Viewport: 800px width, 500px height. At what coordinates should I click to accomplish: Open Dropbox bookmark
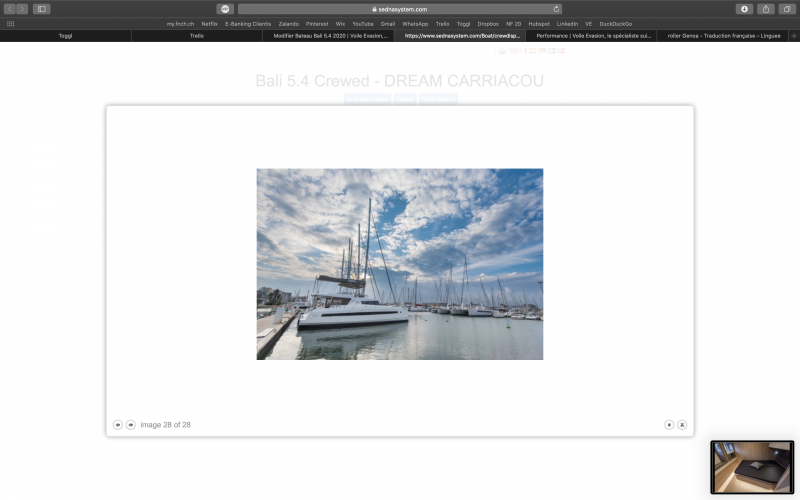coord(488,23)
